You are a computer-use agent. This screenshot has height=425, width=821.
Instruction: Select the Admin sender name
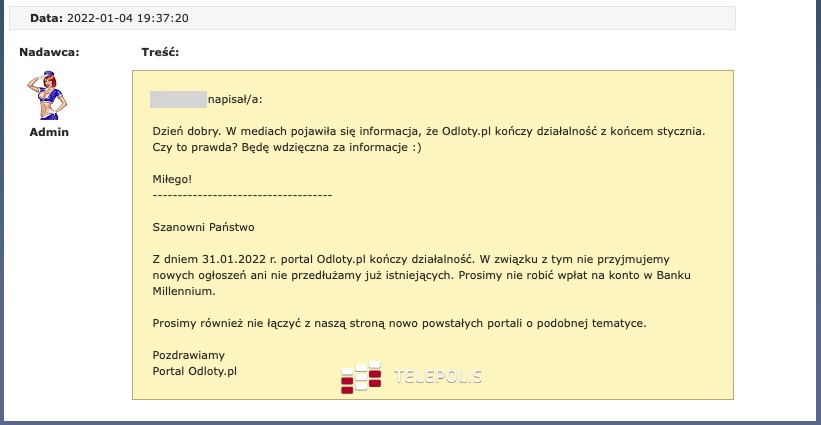[x=48, y=132]
